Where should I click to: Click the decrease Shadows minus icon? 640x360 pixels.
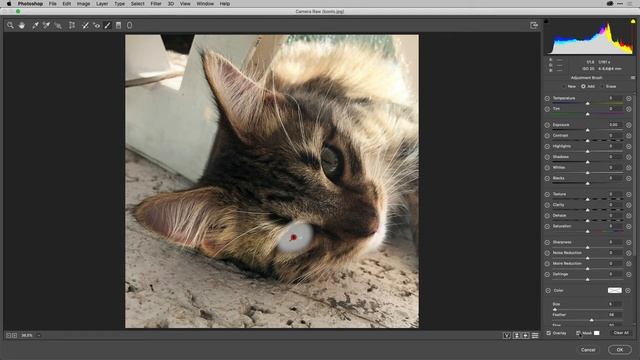pos(547,157)
